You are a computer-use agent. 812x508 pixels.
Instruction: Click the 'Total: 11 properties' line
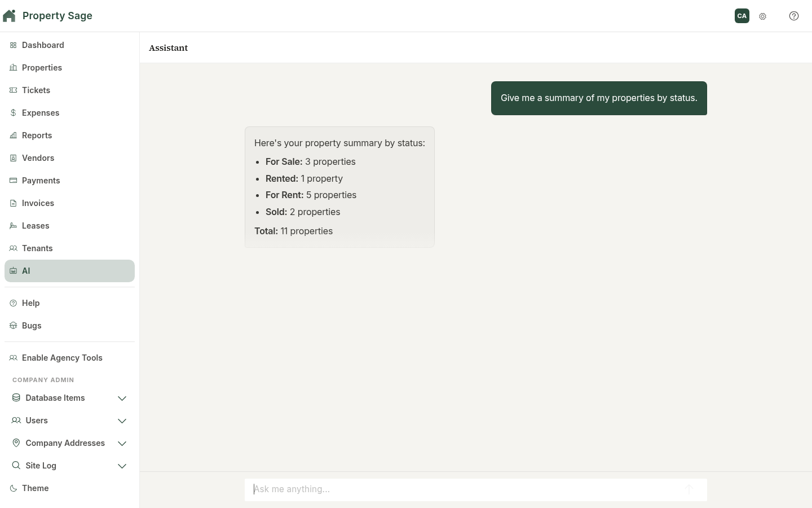[293, 231]
